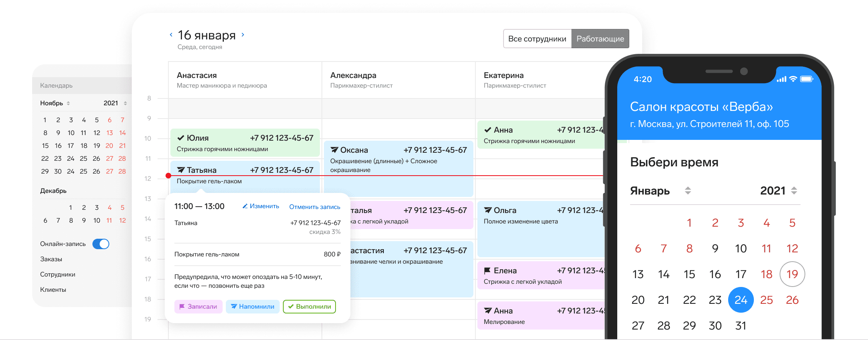Image resolution: width=868 pixels, height=340 pixels.
Task: Set appointment status to Напомнили
Action: 252,307
